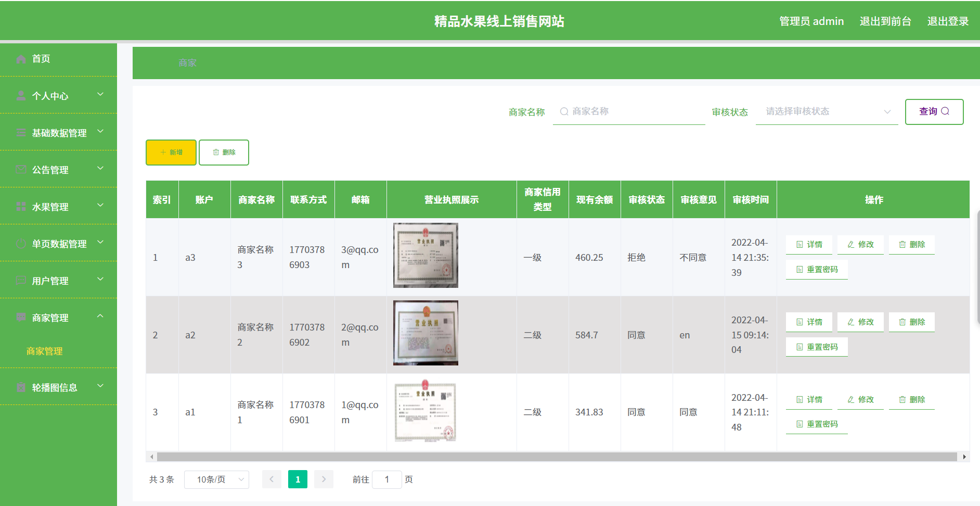This screenshot has height=506, width=980.
Task: Click the 前往 page number input
Action: pos(387,479)
